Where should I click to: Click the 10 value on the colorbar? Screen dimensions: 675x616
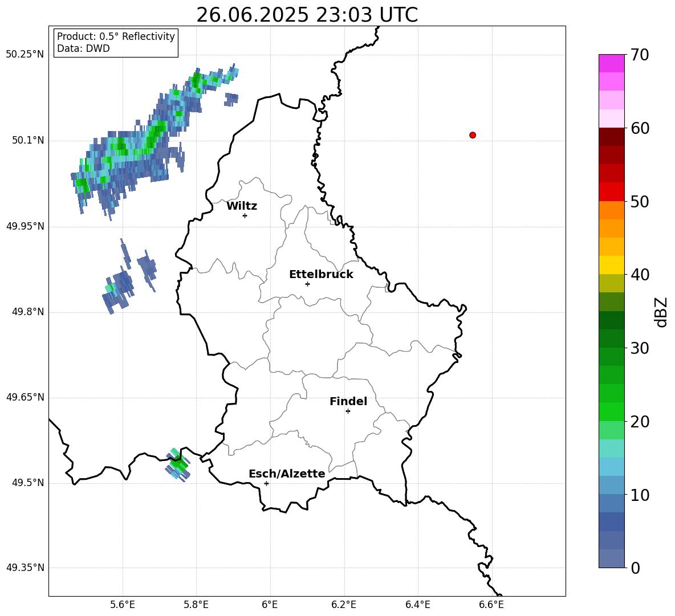coord(639,495)
